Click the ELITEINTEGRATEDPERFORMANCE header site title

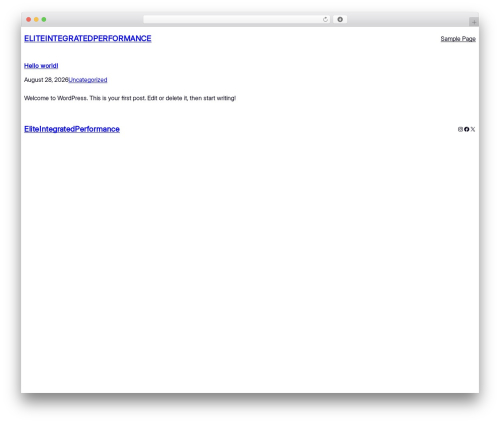click(x=88, y=39)
